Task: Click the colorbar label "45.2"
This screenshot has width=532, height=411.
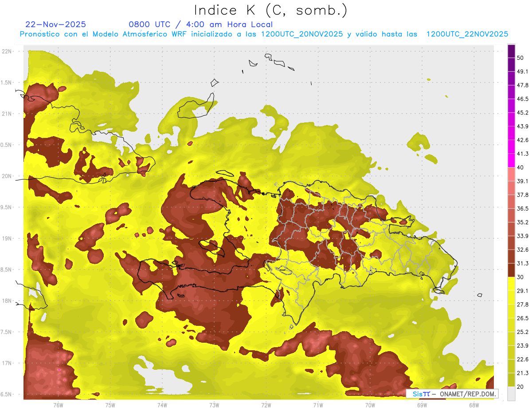Action: 522,113
